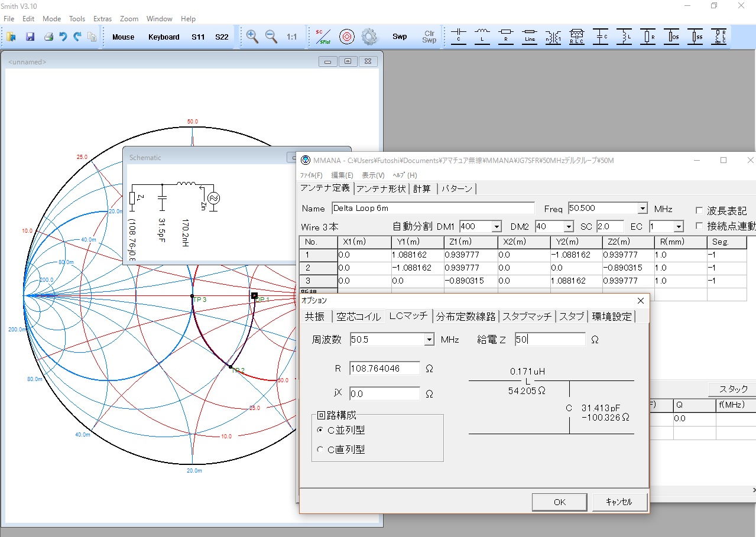
Task: Insert a shunt inductor element
Action: coord(624,37)
